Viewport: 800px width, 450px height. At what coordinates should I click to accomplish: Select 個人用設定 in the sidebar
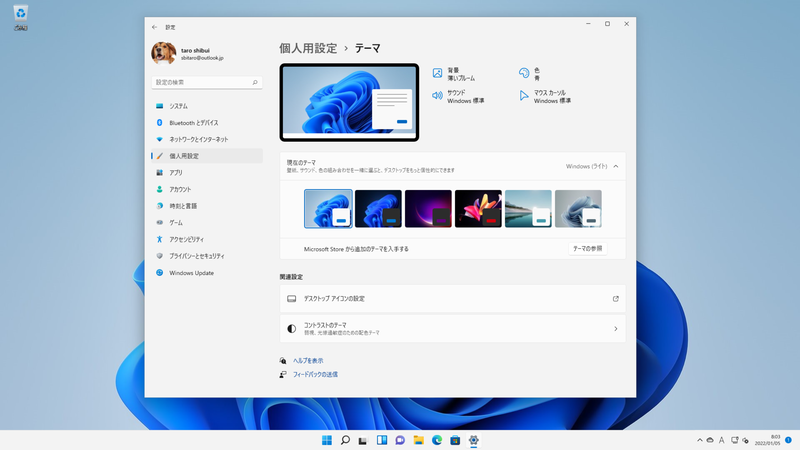[207, 156]
